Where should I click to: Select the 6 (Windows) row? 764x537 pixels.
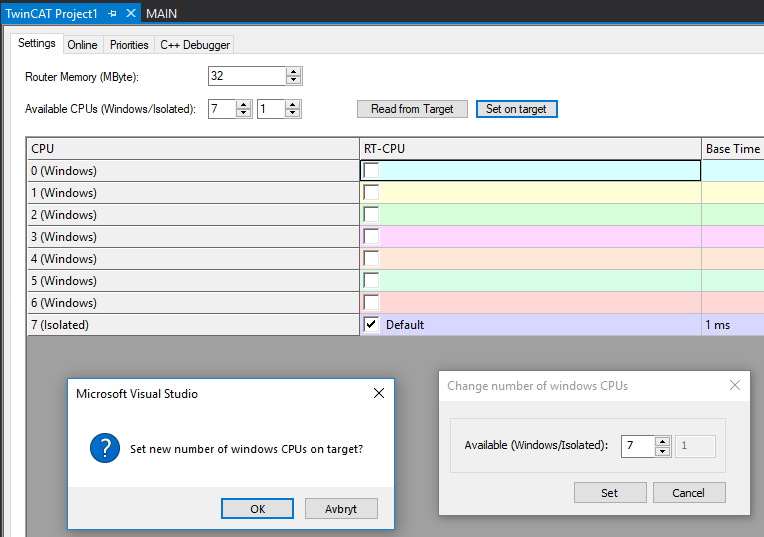click(193, 302)
